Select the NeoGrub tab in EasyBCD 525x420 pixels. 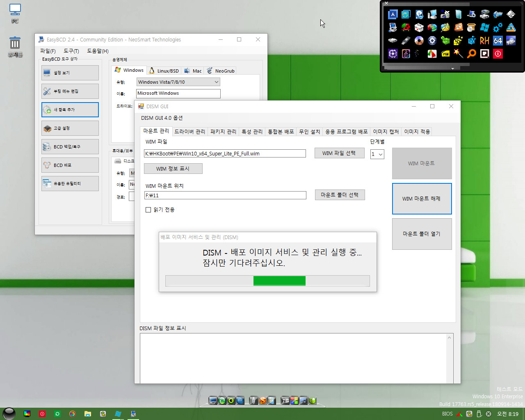click(221, 71)
